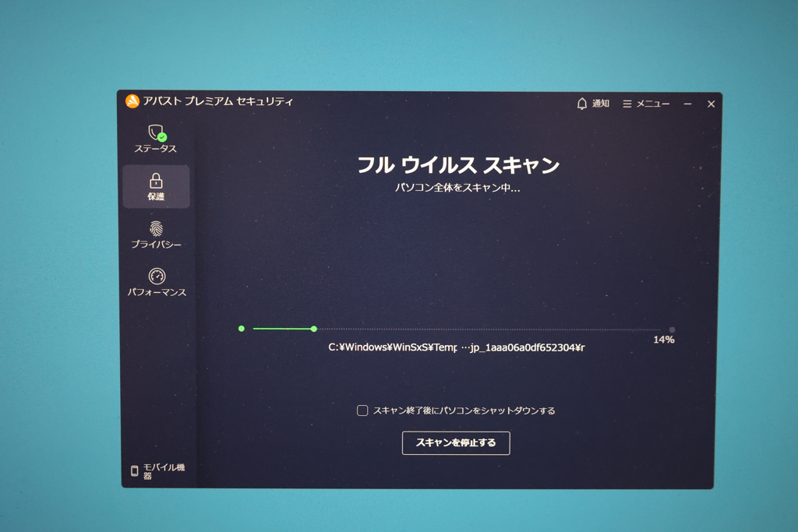Open the プライバシー fingerprint section
The image size is (798, 532).
156,234
